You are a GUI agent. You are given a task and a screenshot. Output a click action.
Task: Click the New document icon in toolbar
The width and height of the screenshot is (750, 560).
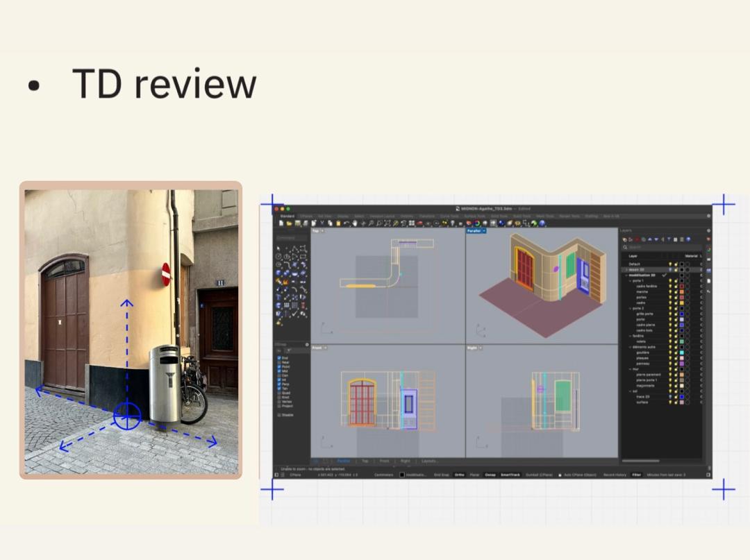[x=281, y=223]
